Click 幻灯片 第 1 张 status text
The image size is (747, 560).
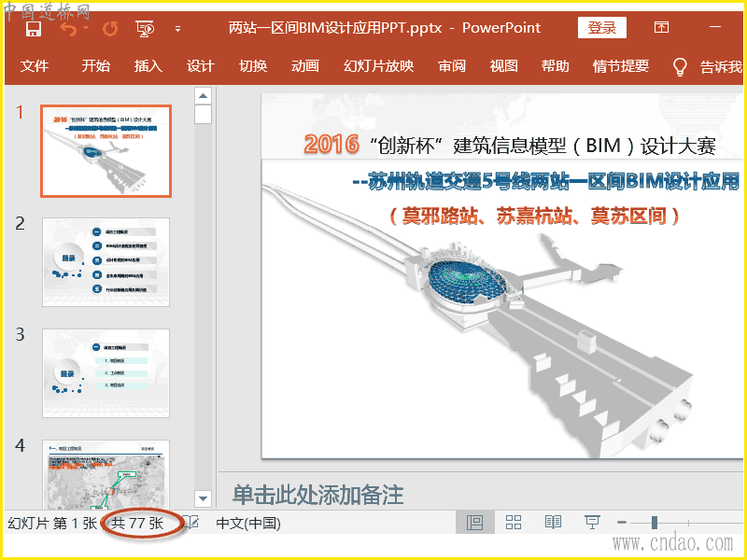tap(52, 524)
